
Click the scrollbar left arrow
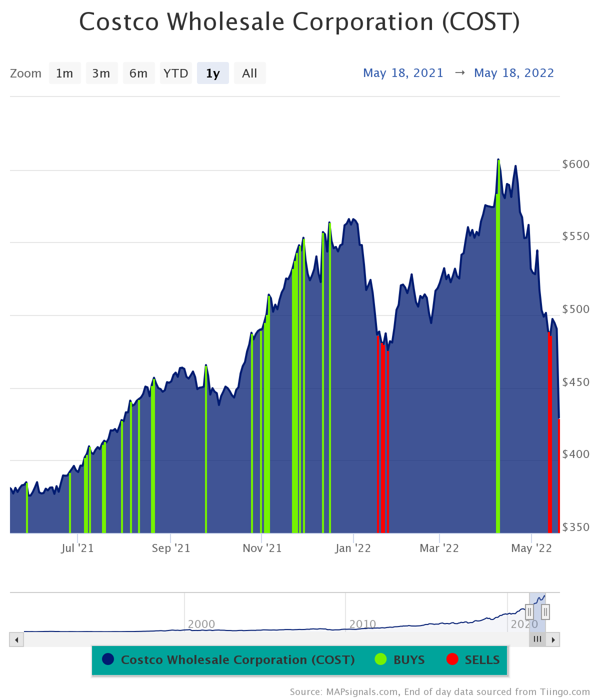coord(16,639)
